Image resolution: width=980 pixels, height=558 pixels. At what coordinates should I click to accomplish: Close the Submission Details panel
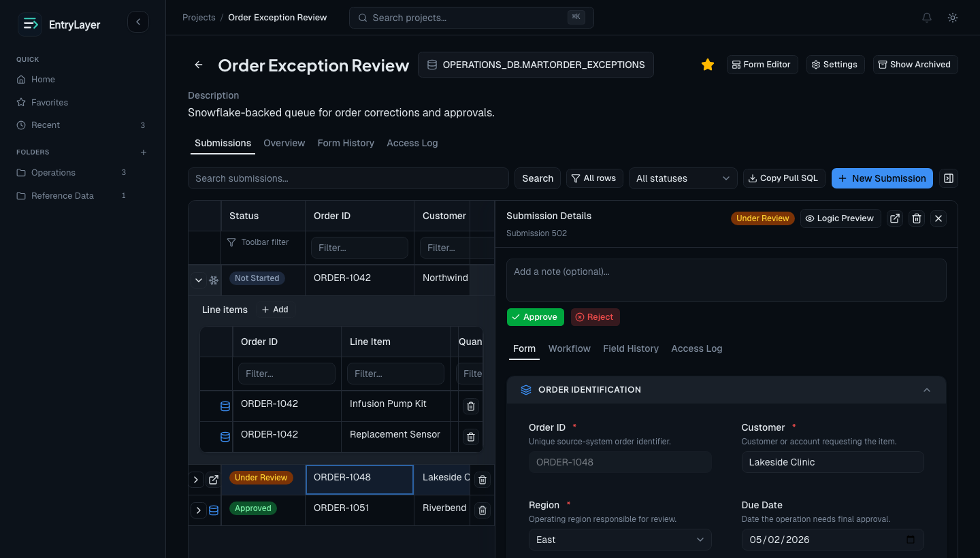click(938, 218)
